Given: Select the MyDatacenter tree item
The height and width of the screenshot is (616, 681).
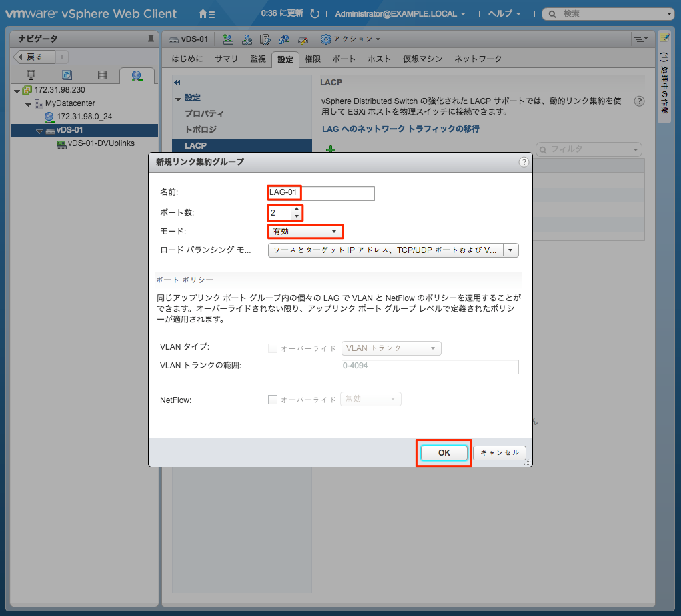Looking at the screenshot, I should [x=70, y=103].
